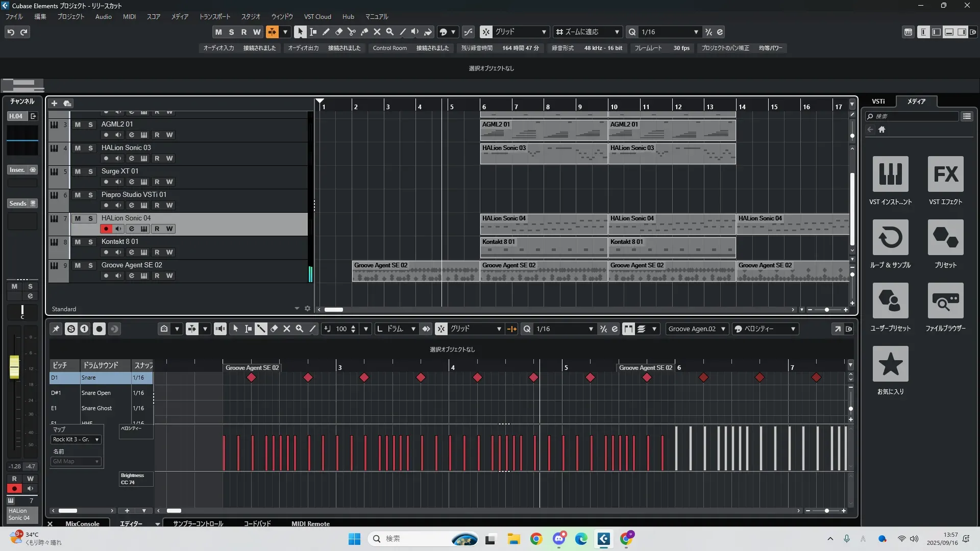
Task: Click the Add Track plus icon
Action: [54, 103]
